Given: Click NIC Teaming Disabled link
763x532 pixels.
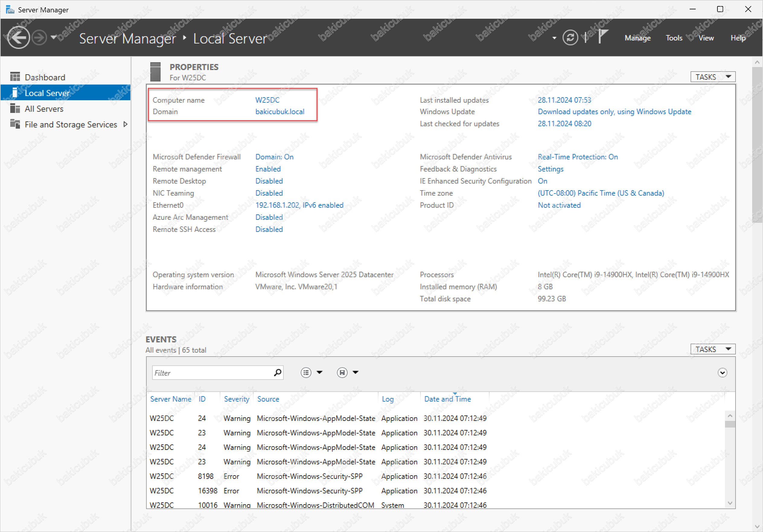Looking at the screenshot, I should 269,193.
